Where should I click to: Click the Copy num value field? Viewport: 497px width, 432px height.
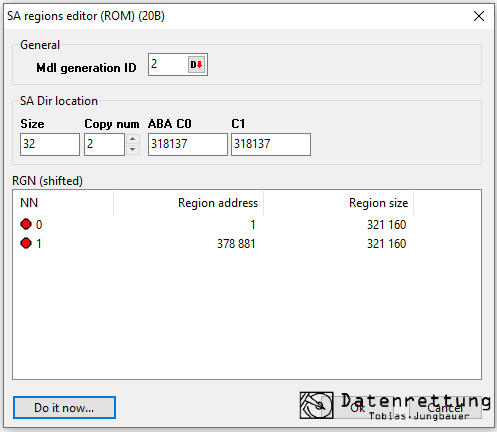click(x=104, y=144)
